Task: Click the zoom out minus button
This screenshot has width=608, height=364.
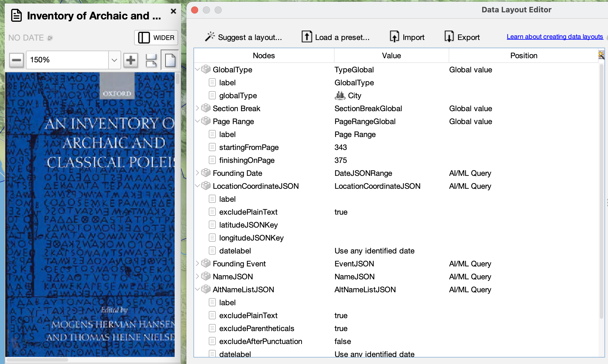Action: click(16, 60)
